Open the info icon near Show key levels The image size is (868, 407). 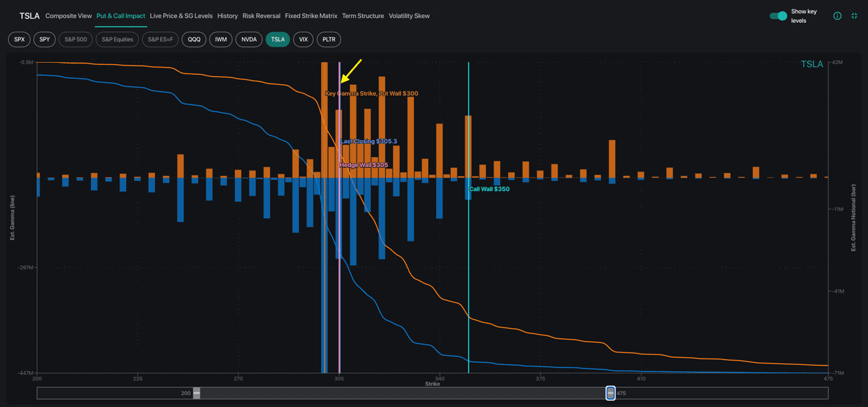[x=837, y=15]
